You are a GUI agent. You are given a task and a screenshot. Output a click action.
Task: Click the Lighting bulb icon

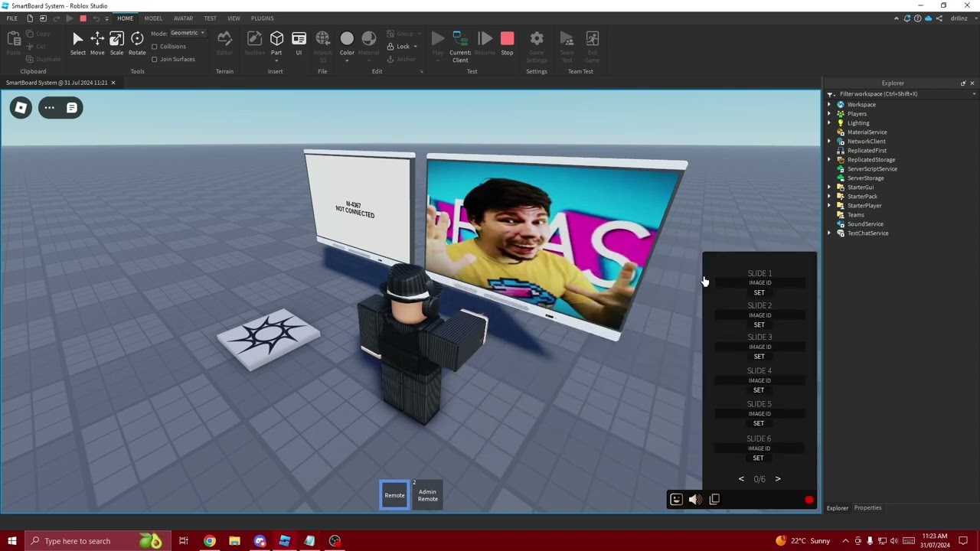841,123
